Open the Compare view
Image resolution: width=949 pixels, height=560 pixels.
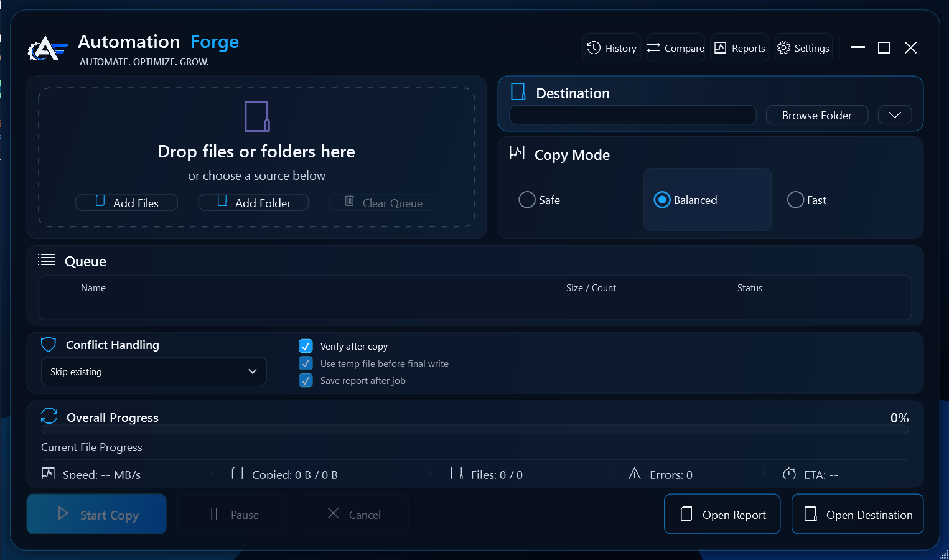pos(675,48)
